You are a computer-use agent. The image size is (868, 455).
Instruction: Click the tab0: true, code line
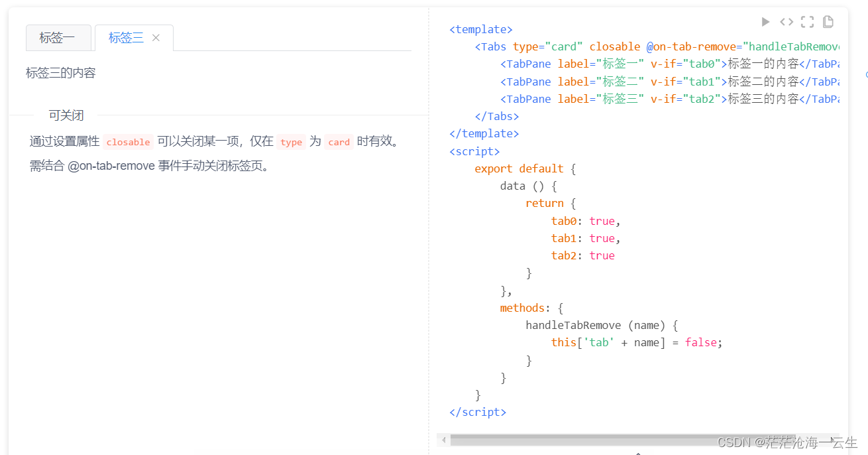[x=586, y=221]
